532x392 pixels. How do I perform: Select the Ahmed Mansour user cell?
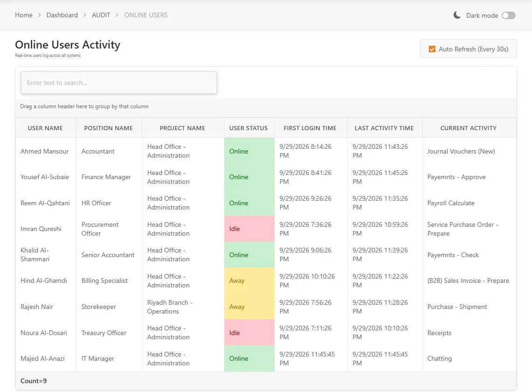click(x=46, y=151)
